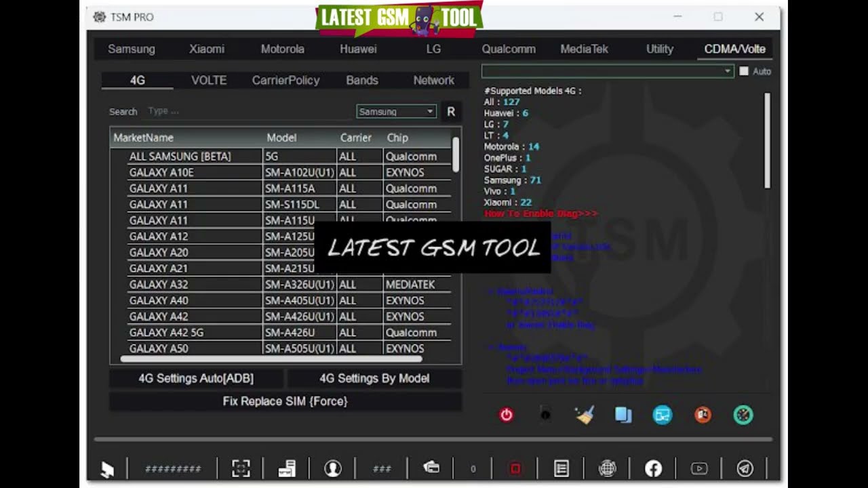The height and width of the screenshot is (488, 868).
Task: Click the Telegram icon in the bottom bar
Action: (745, 468)
